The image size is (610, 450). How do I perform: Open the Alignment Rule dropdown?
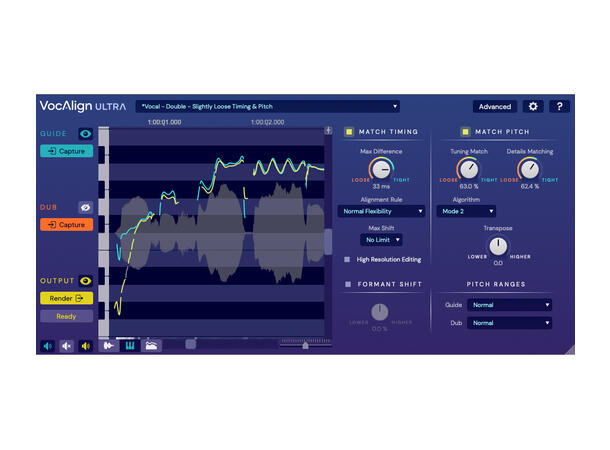[381, 211]
